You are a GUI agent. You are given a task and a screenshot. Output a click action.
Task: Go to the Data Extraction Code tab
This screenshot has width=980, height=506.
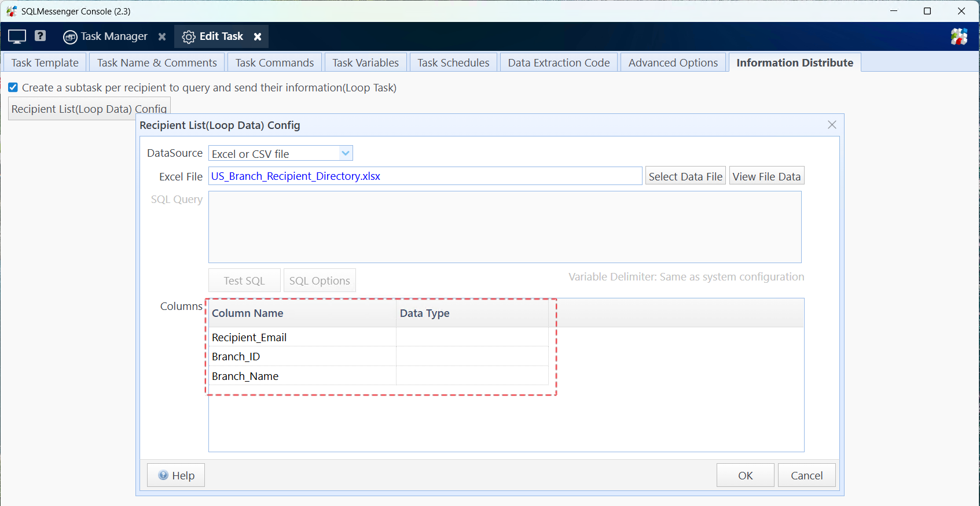tap(559, 62)
